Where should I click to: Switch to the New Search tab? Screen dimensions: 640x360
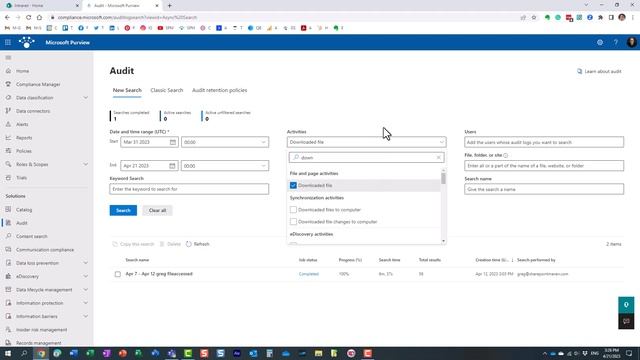click(127, 90)
